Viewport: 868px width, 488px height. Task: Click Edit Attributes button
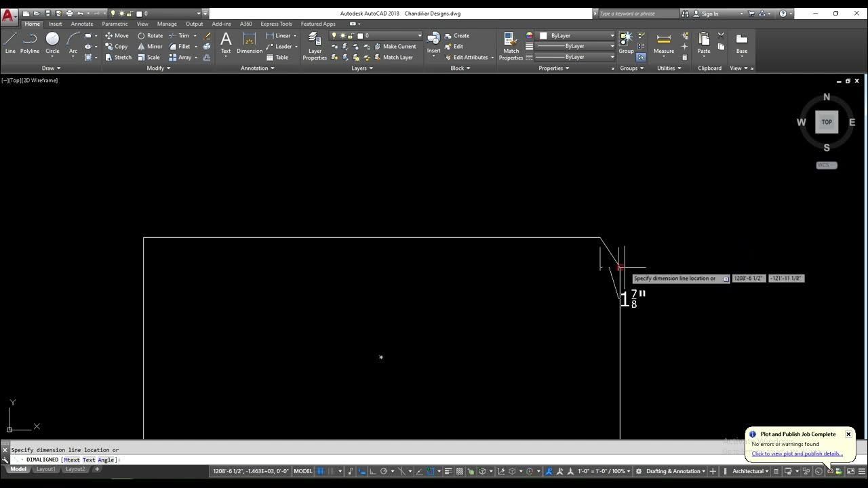(x=466, y=58)
